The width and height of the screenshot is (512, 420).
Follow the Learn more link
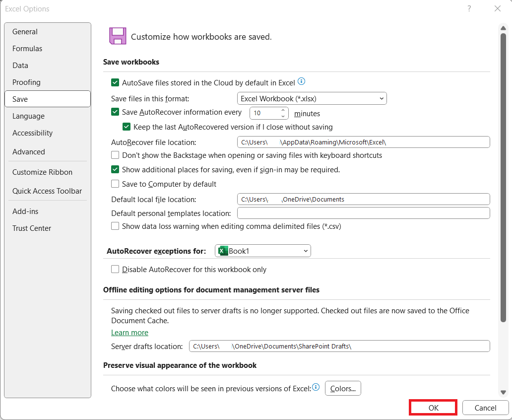pyautogui.click(x=129, y=333)
